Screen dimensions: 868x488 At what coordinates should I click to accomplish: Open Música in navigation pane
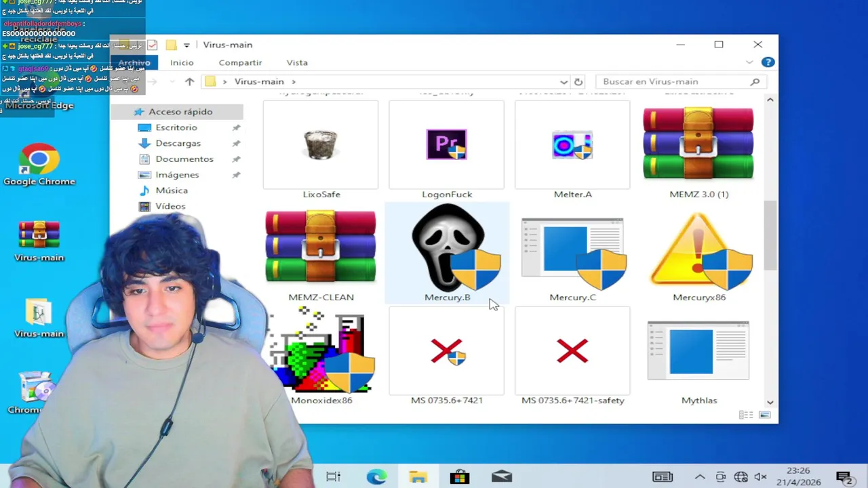tap(171, 190)
